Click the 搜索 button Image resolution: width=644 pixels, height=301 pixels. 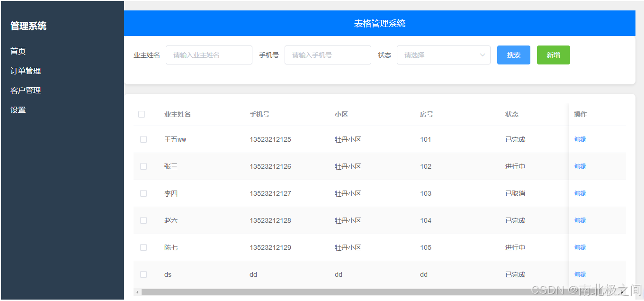coord(513,55)
